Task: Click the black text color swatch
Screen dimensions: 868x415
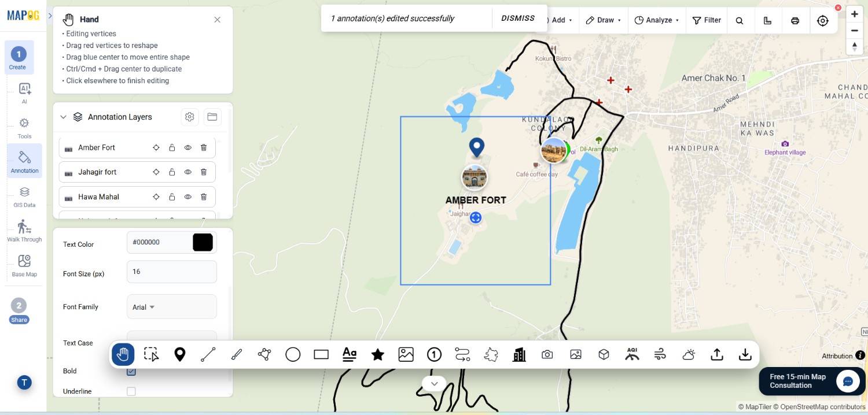Action: 203,242
